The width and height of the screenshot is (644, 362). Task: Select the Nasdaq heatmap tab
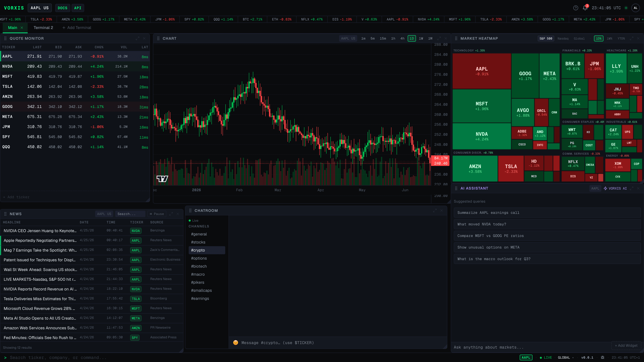click(563, 39)
